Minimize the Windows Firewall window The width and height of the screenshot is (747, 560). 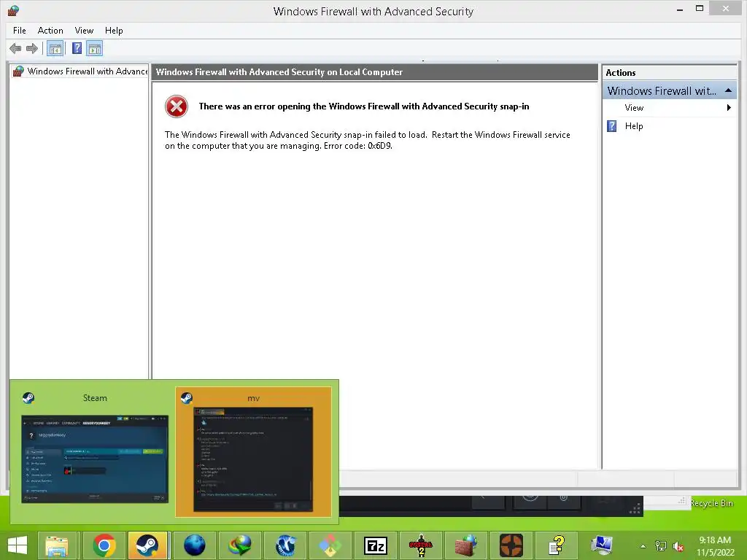[x=680, y=9]
